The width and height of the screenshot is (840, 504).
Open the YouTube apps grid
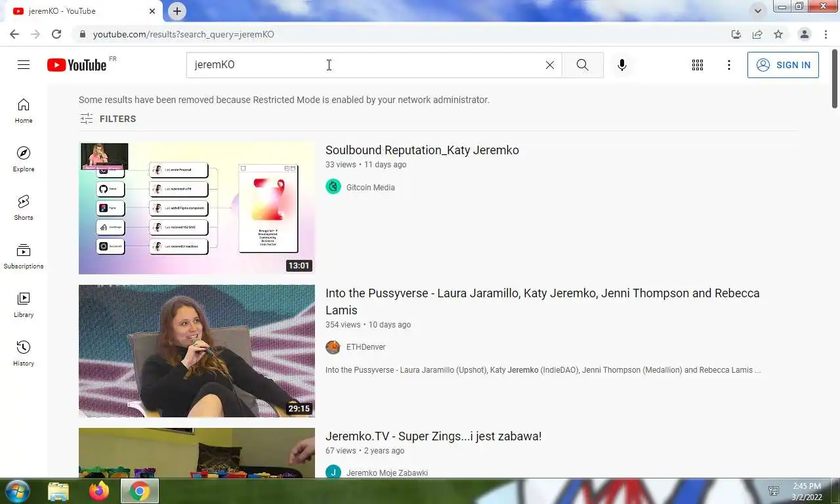pyautogui.click(x=698, y=65)
